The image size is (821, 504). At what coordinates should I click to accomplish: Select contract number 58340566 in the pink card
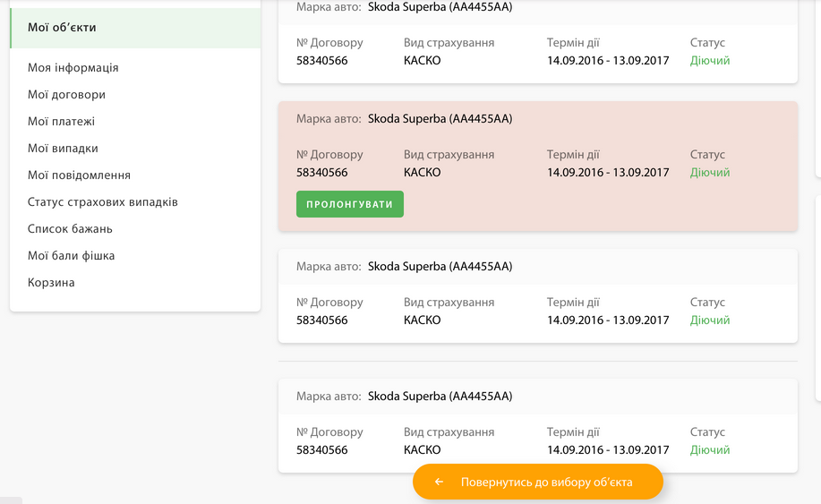pyautogui.click(x=321, y=173)
